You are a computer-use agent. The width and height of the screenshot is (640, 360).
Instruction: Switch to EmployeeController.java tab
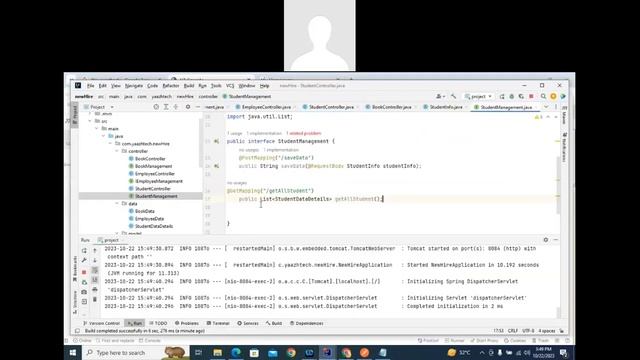coord(266,107)
